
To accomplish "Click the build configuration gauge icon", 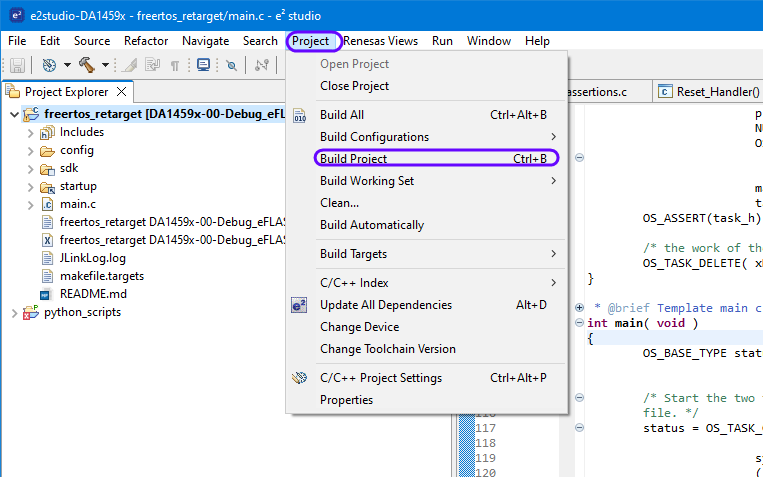I will pyautogui.click(x=49, y=65).
